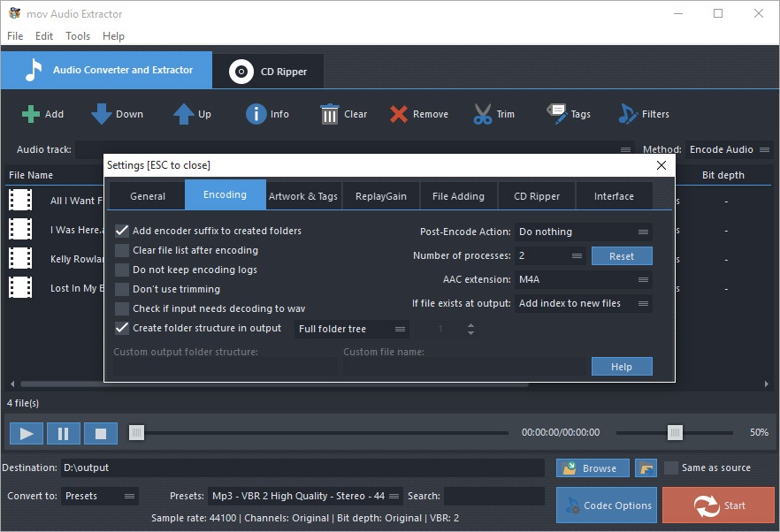Stop audio playback
The width and height of the screenshot is (780, 532).
101,434
